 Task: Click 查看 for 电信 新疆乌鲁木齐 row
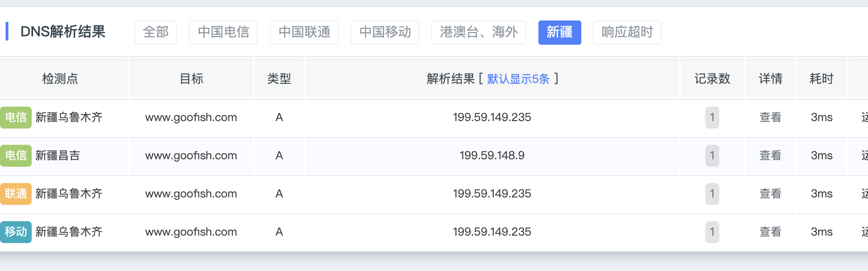click(770, 117)
